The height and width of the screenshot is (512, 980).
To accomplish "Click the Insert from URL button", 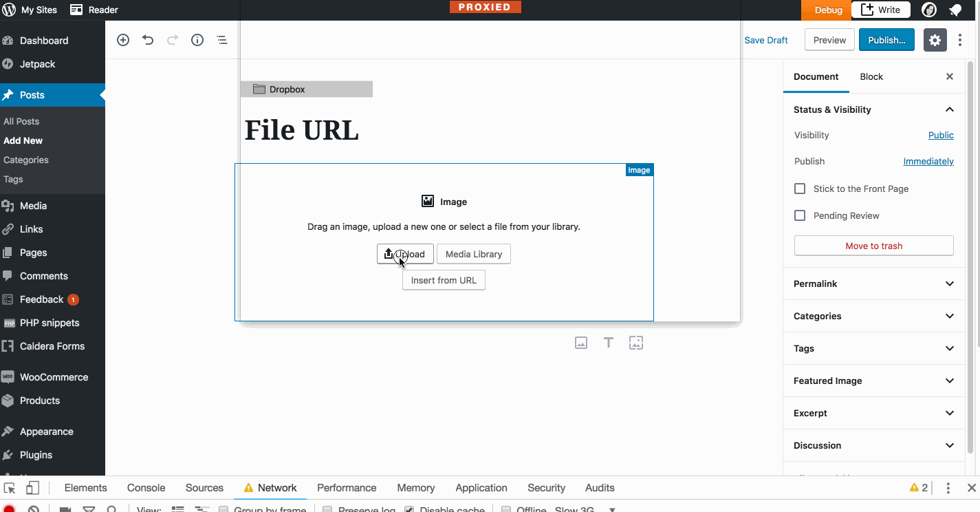I will click(444, 280).
